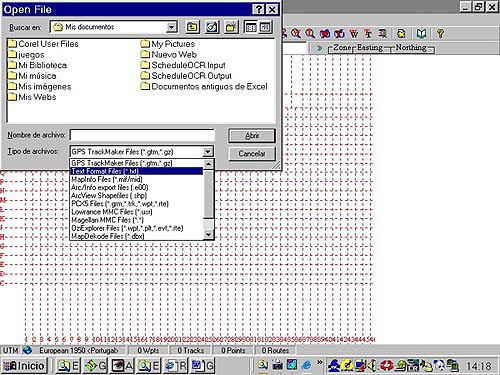Click the yellow question mark icon
The image size is (500, 375).
(x=440, y=33)
